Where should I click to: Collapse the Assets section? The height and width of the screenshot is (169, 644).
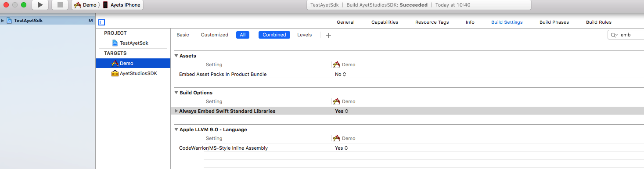(x=176, y=56)
